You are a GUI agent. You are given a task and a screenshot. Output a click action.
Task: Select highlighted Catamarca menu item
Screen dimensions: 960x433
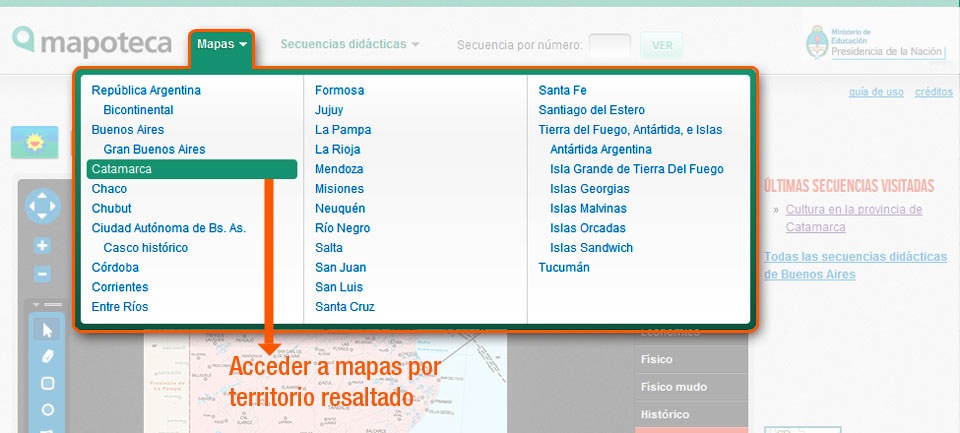point(192,169)
